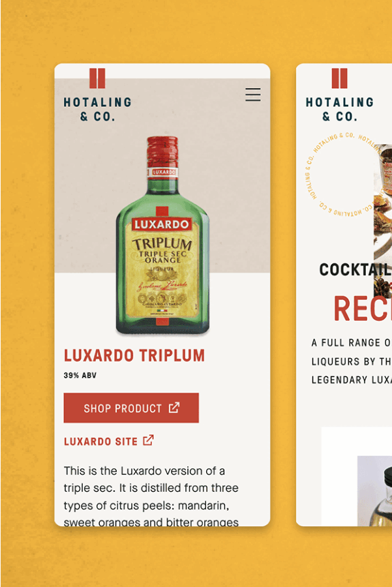Click the red cap of the bottle
The image size is (392, 587).
pos(162,151)
